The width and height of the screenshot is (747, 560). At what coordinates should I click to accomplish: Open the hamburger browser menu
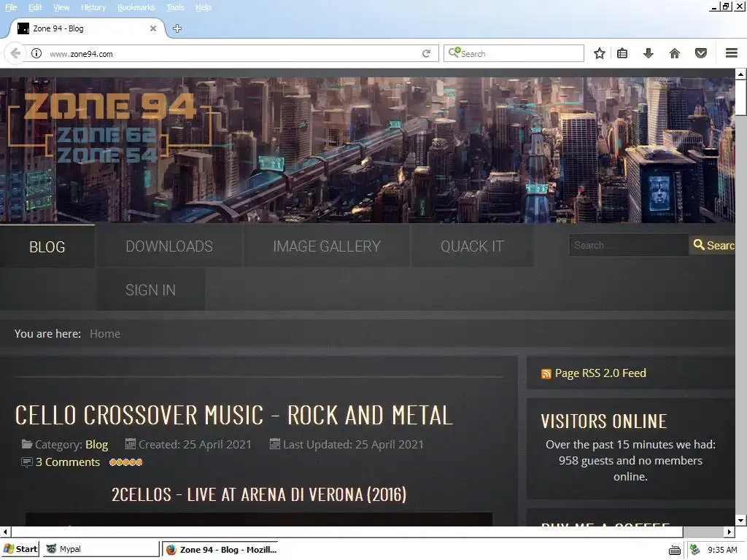pos(732,53)
